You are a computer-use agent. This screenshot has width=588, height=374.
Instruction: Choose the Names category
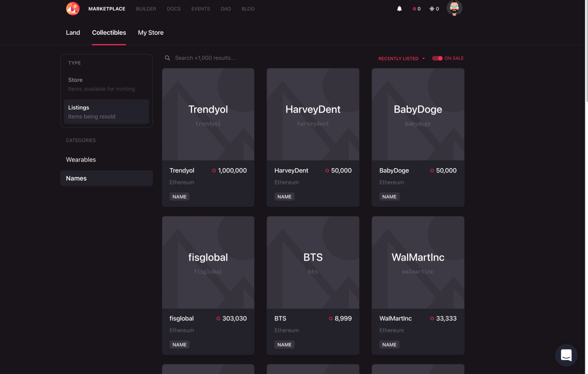click(106, 178)
